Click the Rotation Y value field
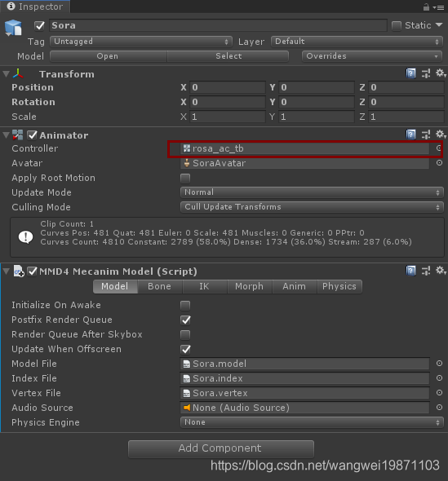Screen dimensions: 448x481 [317, 102]
